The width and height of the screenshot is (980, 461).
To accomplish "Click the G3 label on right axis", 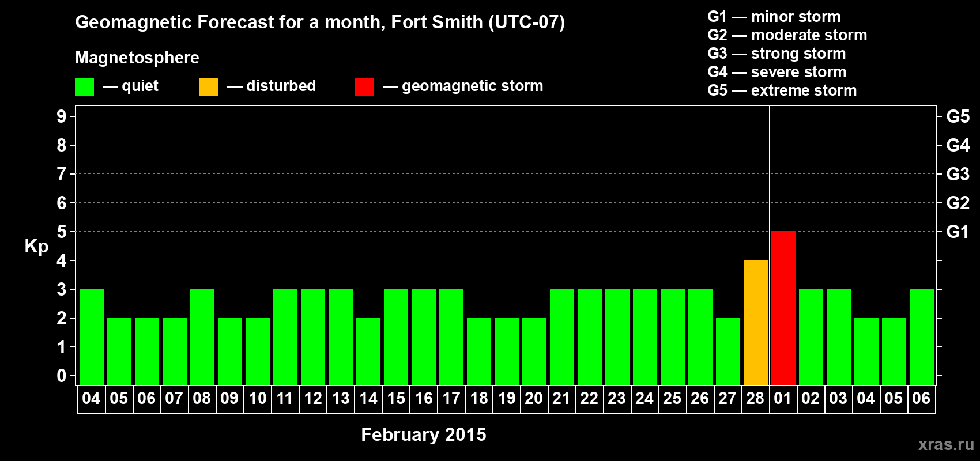I will pyautogui.click(x=958, y=174).
